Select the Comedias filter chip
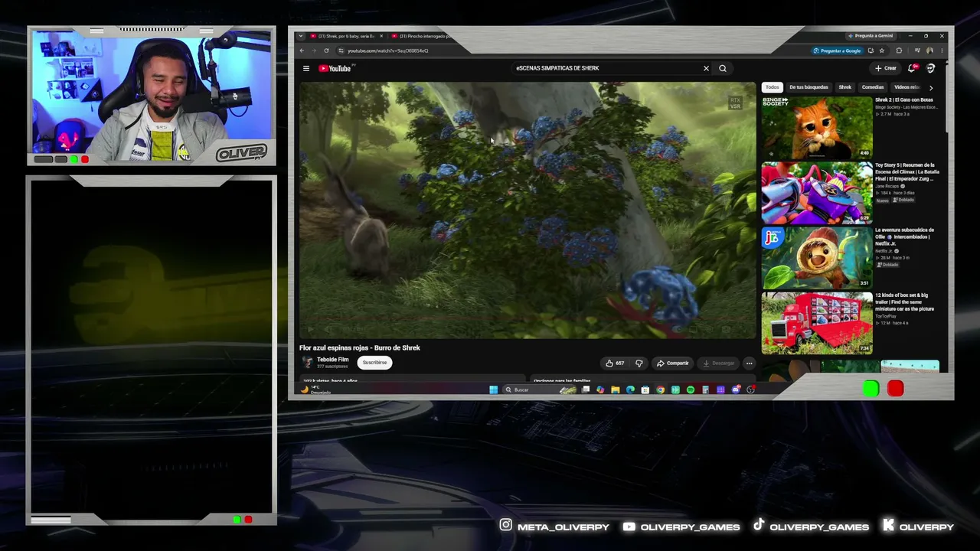980x551 pixels. point(873,87)
